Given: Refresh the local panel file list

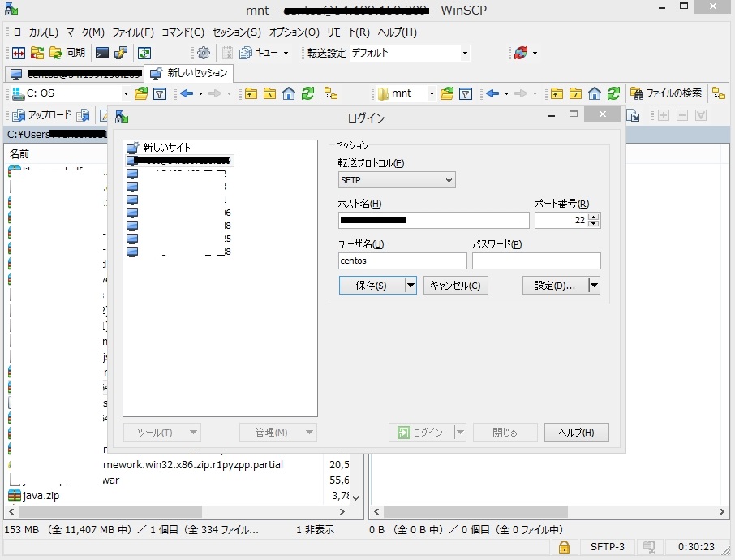Looking at the screenshot, I should 307,94.
